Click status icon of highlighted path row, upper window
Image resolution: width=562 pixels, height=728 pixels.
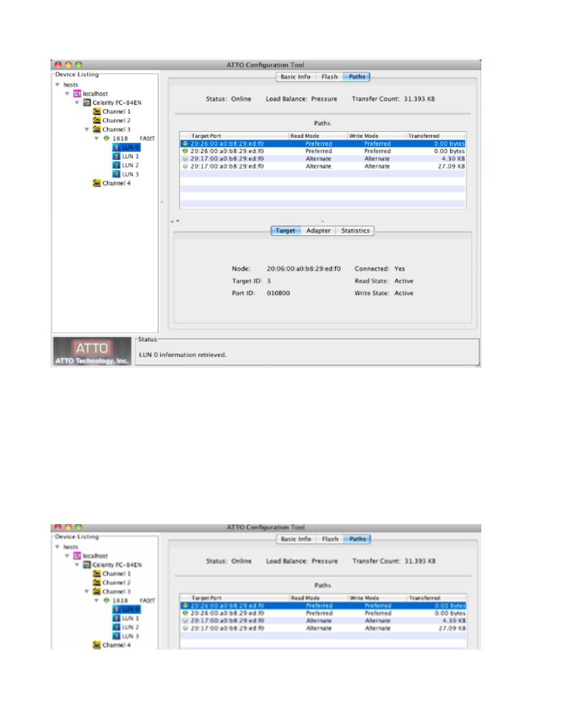[x=185, y=143]
